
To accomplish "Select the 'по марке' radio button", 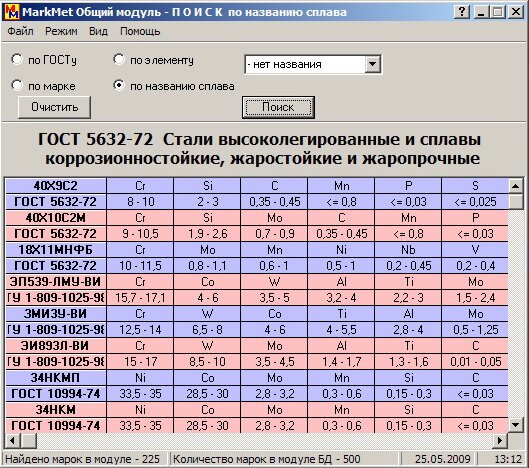I will click(x=17, y=85).
